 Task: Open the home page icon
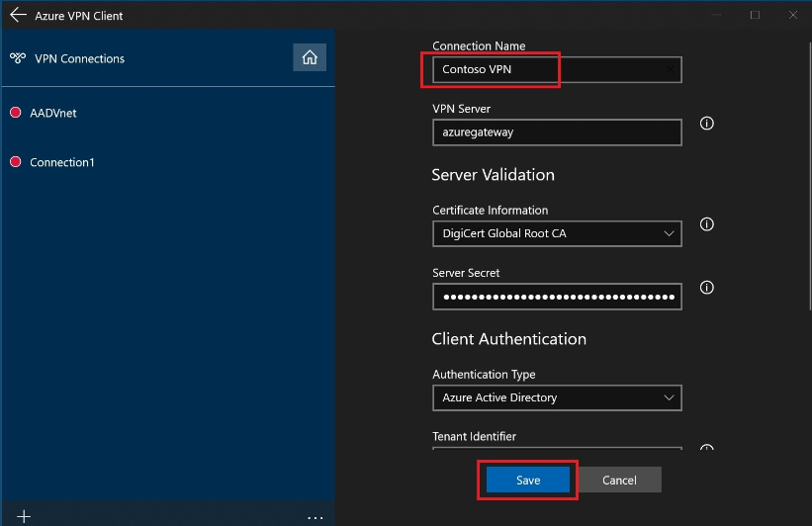pos(310,57)
